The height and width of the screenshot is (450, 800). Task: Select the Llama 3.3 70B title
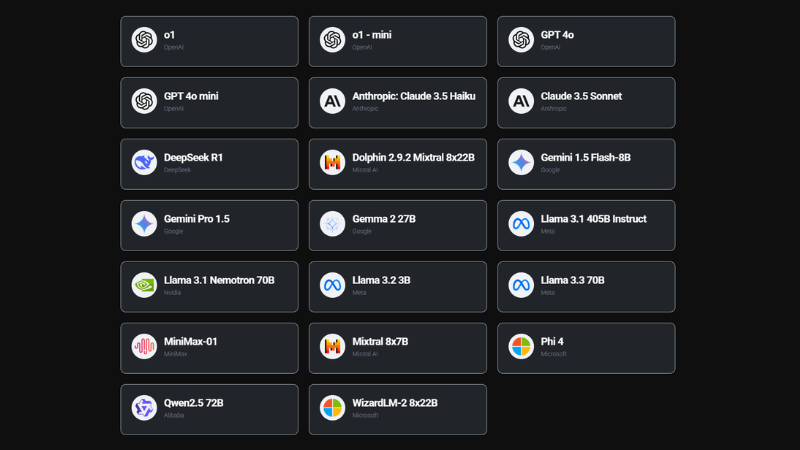(572, 280)
